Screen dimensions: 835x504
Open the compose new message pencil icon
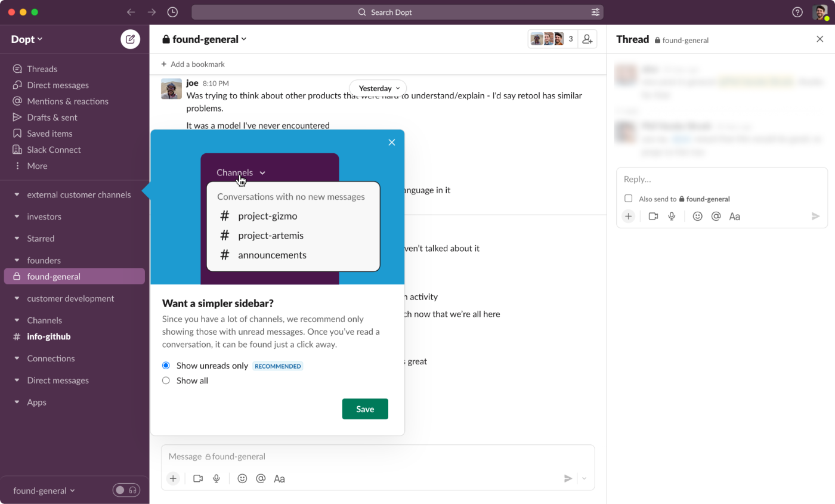(130, 39)
